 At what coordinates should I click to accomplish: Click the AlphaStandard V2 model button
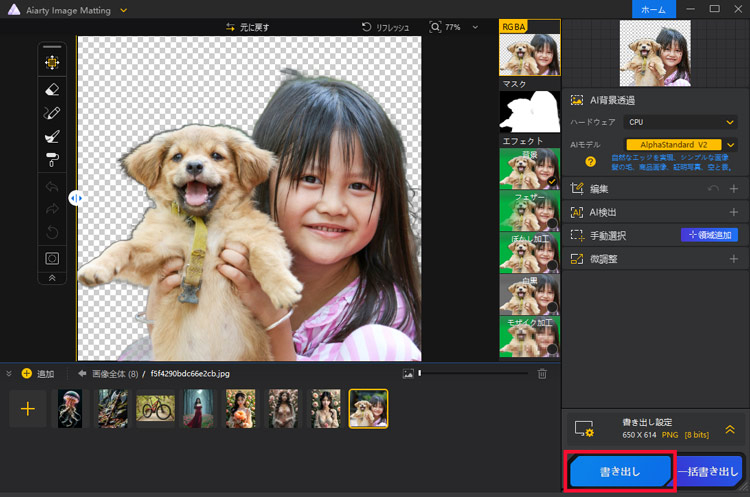pos(673,144)
